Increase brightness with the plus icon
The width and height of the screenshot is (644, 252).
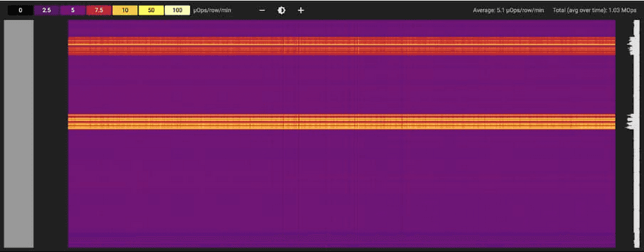(x=301, y=10)
